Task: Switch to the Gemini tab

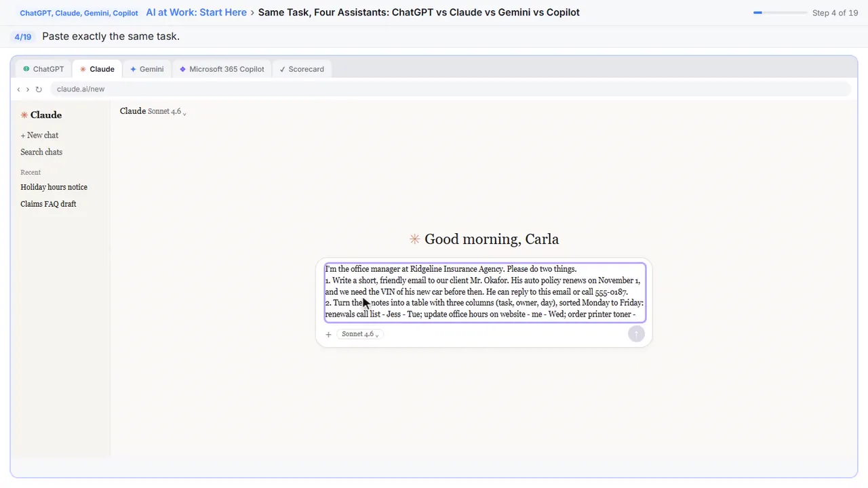Action: 147,69
